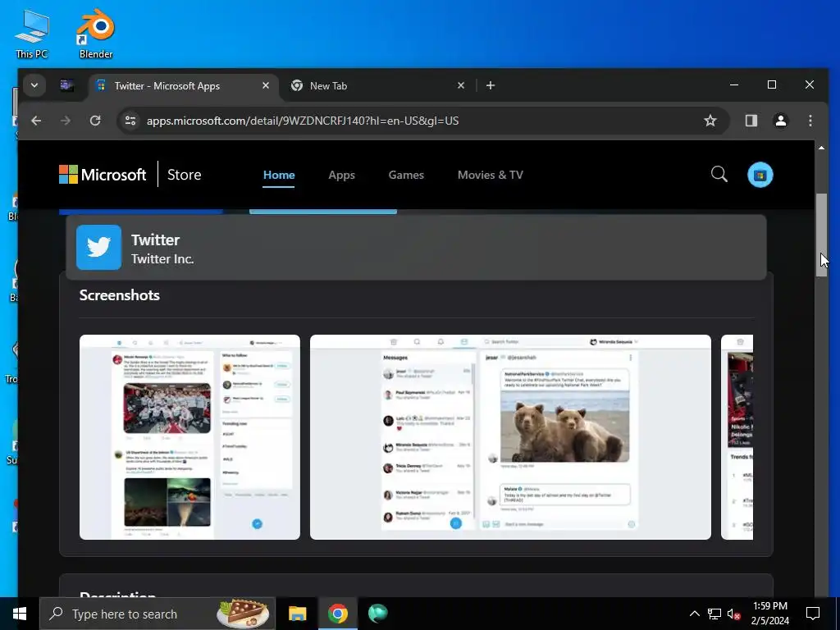Open the partially visible third screenshot
This screenshot has height=630, width=840.
737,437
